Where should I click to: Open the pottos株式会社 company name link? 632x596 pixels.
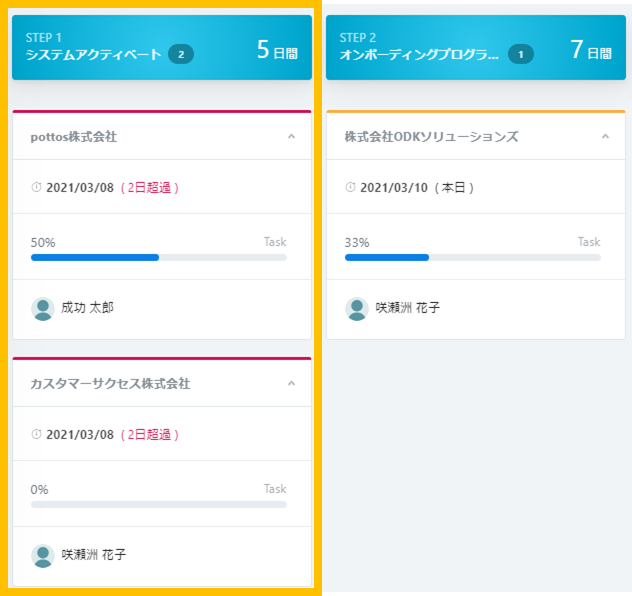tap(74, 137)
